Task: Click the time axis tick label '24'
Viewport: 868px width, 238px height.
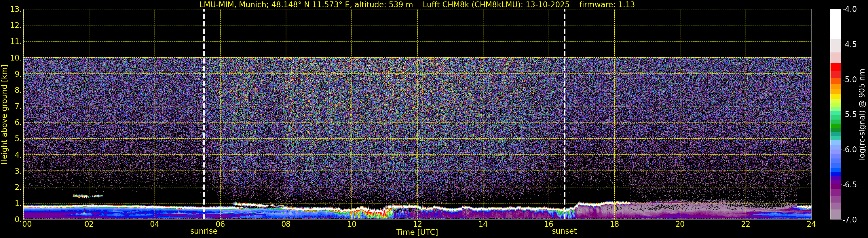Action: [811, 224]
